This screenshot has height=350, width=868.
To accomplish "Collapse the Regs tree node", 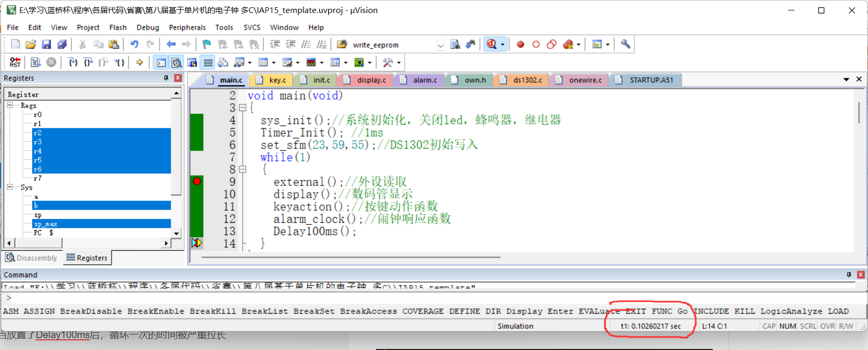I will point(10,105).
